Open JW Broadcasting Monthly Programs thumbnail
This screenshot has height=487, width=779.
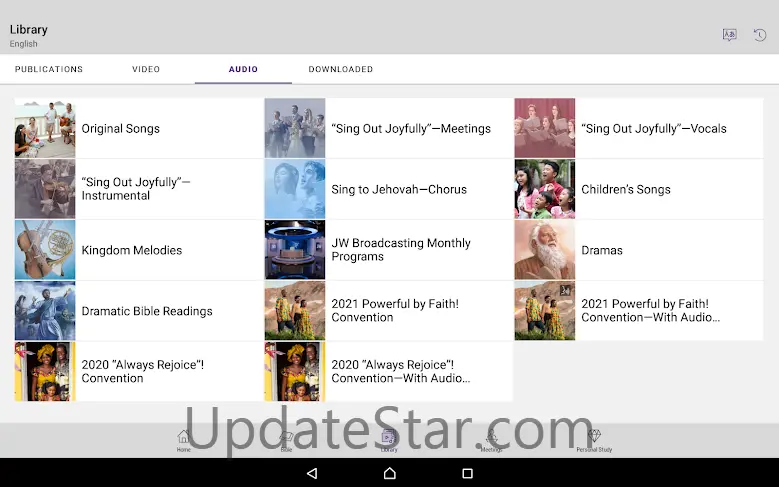295,250
